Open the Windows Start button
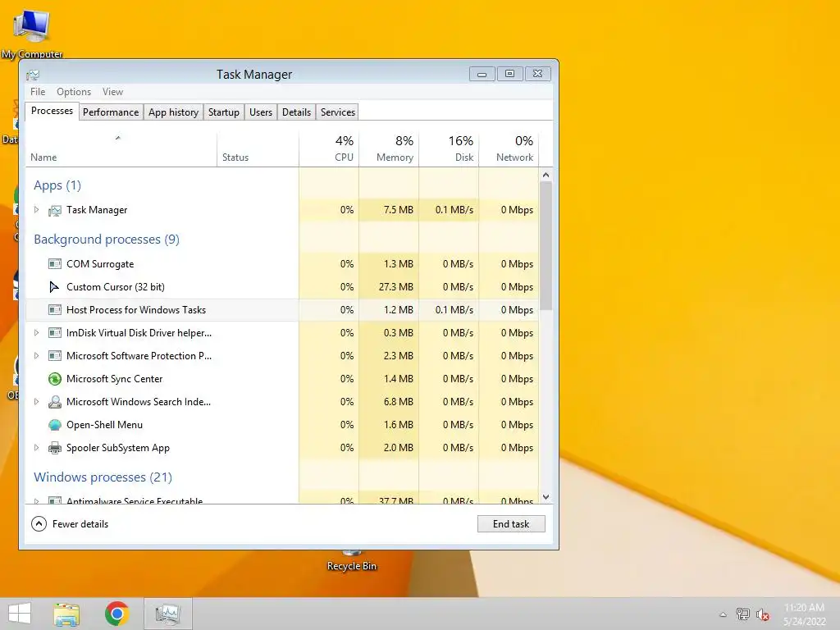The width and height of the screenshot is (840, 630). tap(20, 614)
